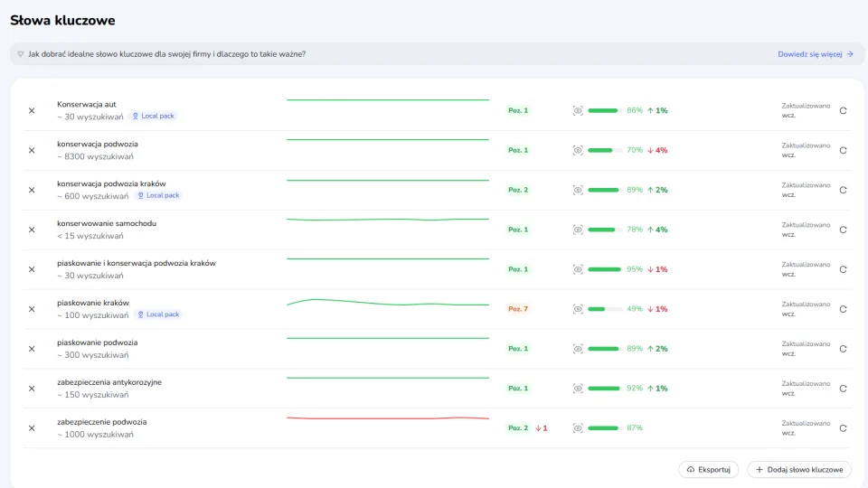
Task: Click '~ 8300 wyszukiwań' search volume
Action: click(95, 156)
